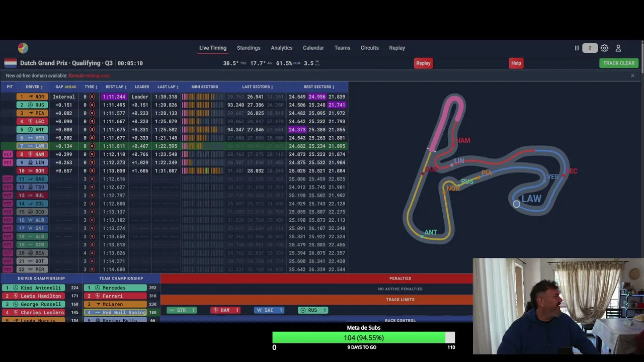The height and width of the screenshot is (362, 644).
Task: Click the soft tyre icon in LAW's row
Action: pyautogui.click(x=92, y=146)
